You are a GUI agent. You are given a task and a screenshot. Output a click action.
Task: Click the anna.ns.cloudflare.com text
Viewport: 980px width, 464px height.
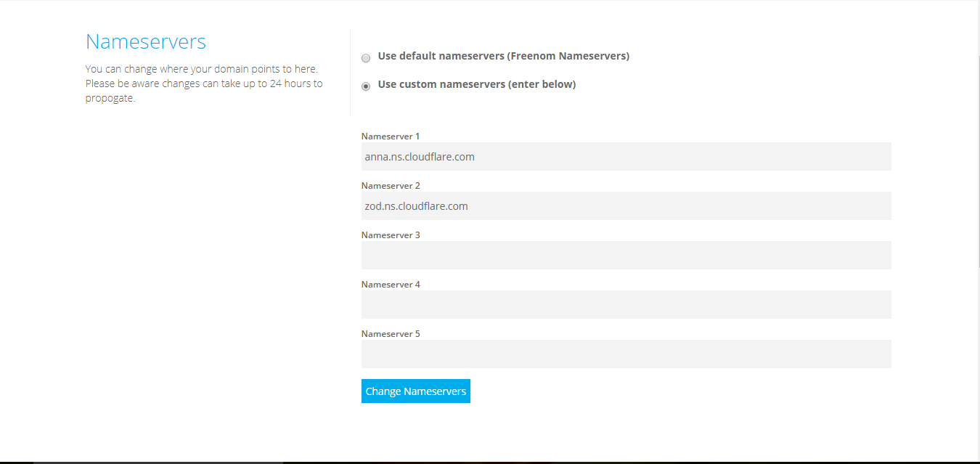(420, 156)
